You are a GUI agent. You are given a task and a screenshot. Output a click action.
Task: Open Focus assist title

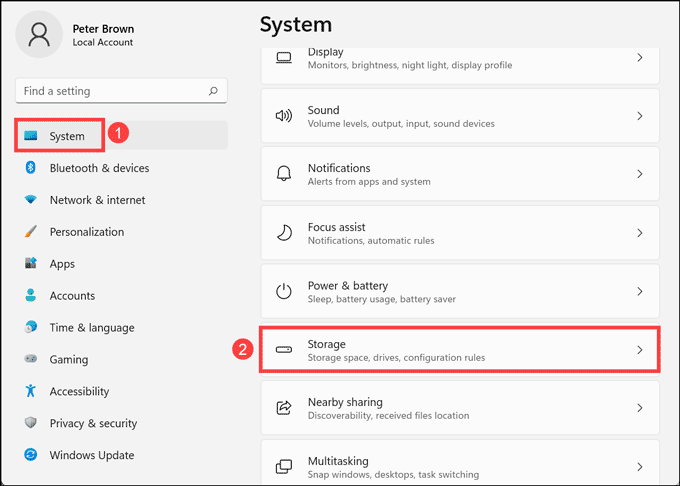pos(337,227)
